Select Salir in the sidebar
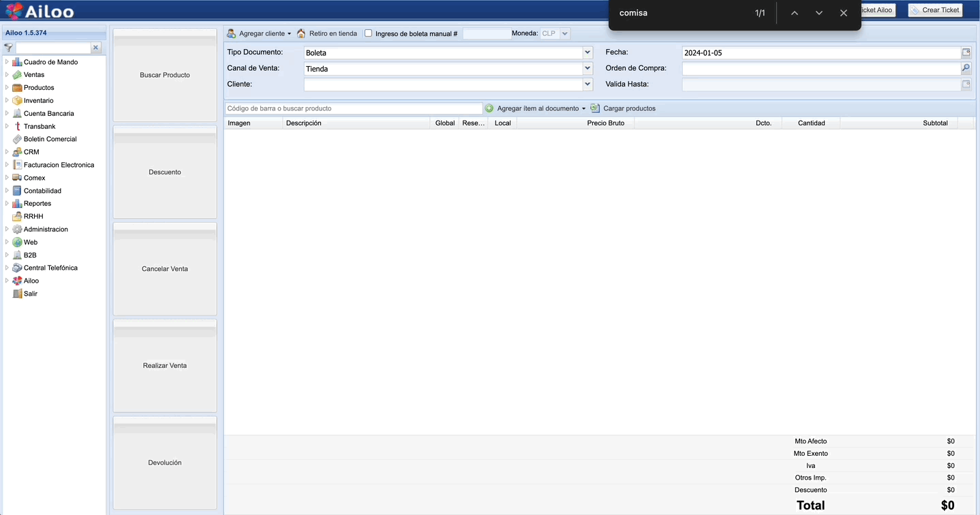980x515 pixels. pyautogui.click(x=31, y=294)
